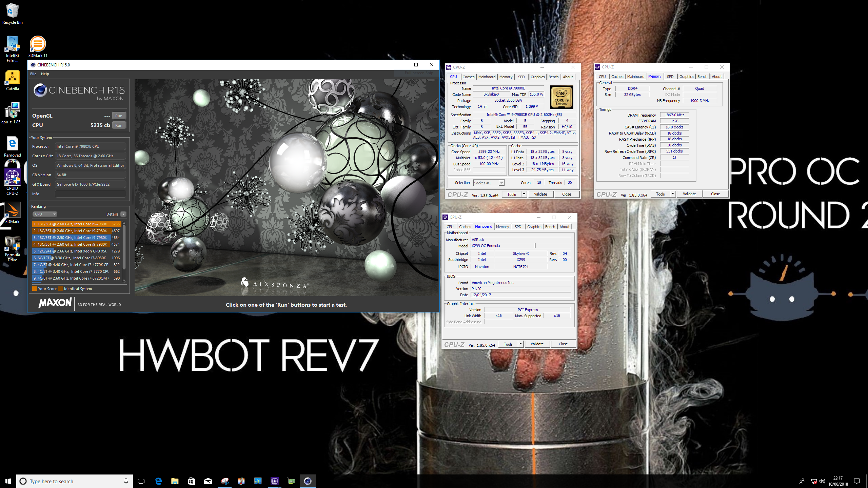Open the Mail app from the taskbar

point(208,481)
